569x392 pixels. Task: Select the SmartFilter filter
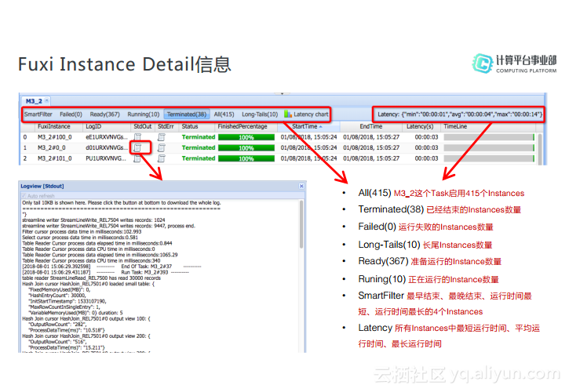[38, 114]
